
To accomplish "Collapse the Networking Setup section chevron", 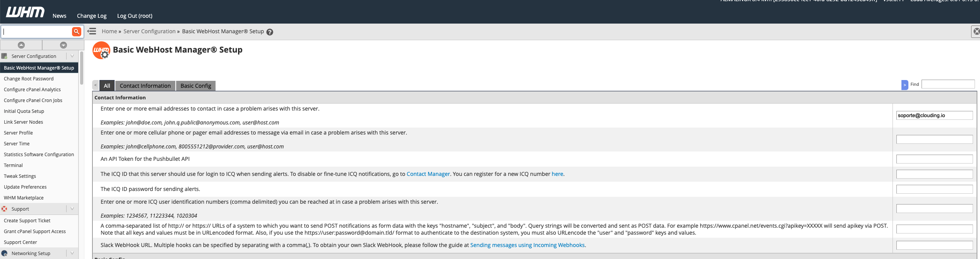I will (72, 253).
